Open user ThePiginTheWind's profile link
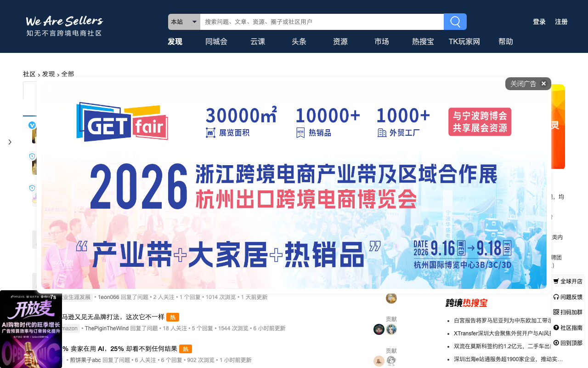 (x=107, y=328)
